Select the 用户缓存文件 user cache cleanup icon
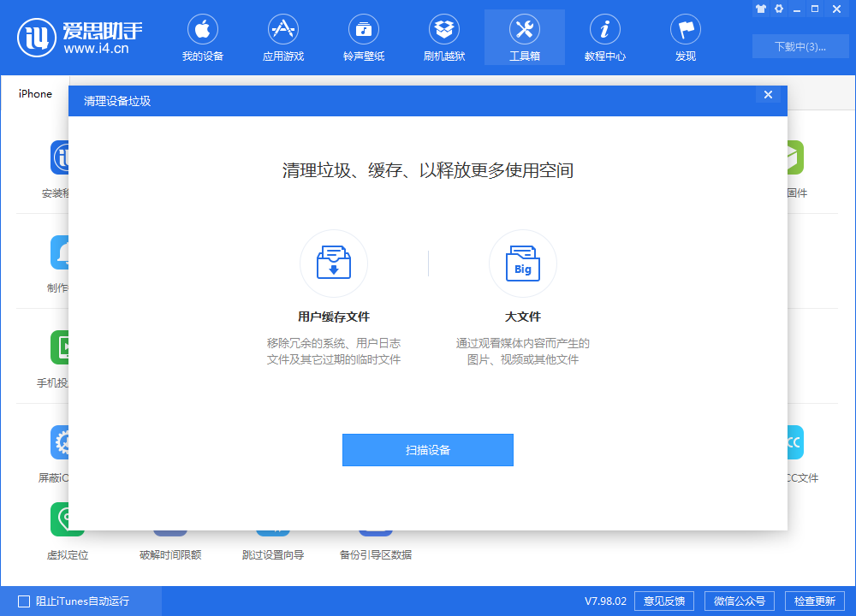Image resolution: width=856 pixels, height=616 pixels. pyautogui.click(x=333, y=263)
